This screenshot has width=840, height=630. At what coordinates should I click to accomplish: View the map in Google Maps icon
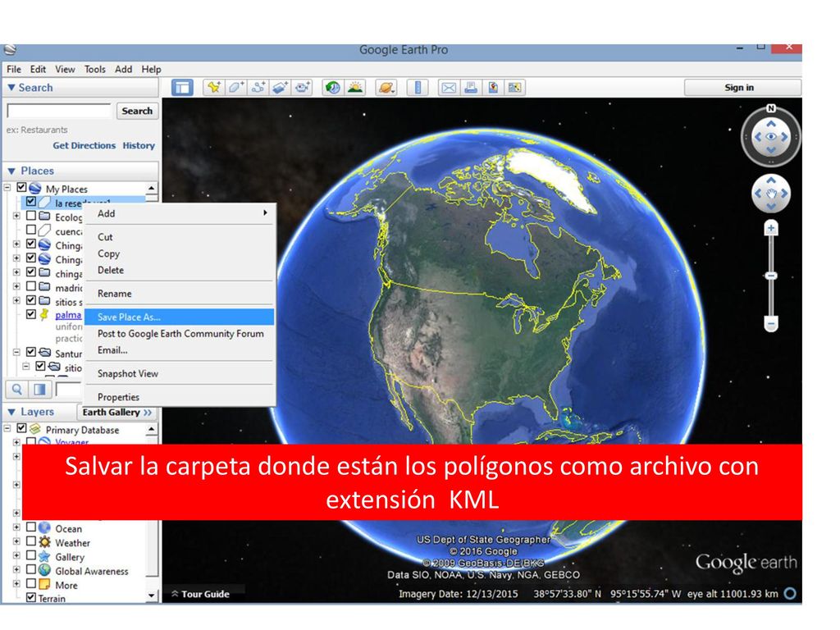[x=515, y=87]
